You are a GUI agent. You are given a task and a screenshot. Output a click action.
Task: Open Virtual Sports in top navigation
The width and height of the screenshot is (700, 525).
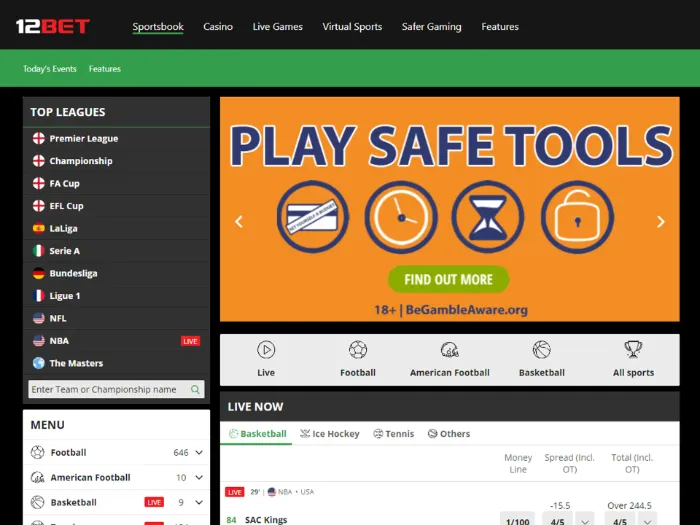[x=352, y=26]
